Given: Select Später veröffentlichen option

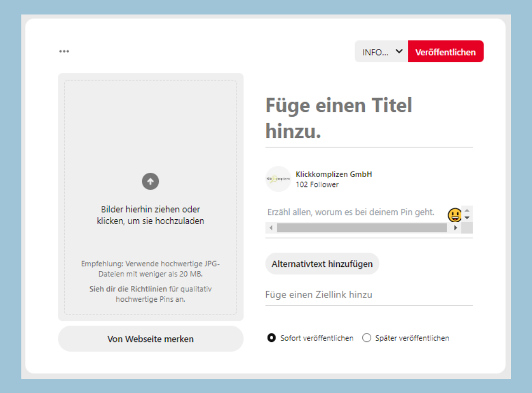Looking at the screenshot, I should [x=366, y=338].
